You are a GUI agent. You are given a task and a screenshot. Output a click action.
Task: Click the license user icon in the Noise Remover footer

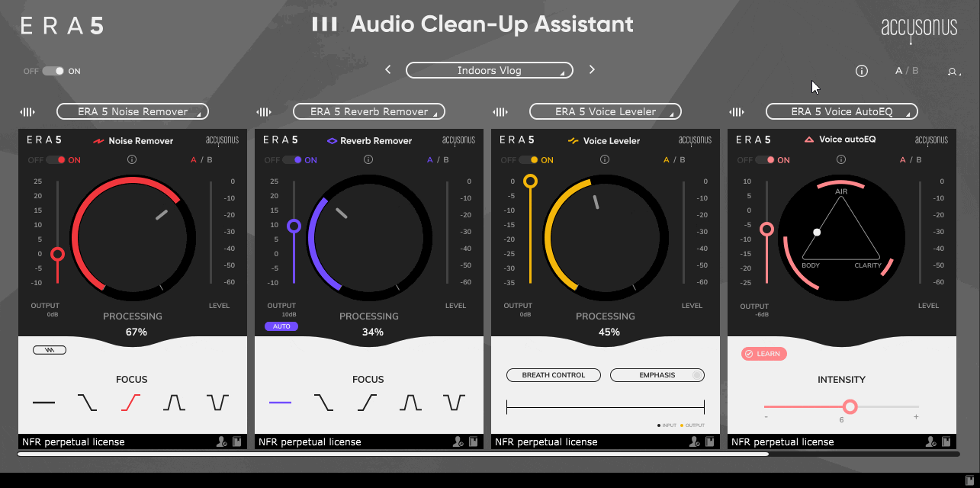point(221,441)
